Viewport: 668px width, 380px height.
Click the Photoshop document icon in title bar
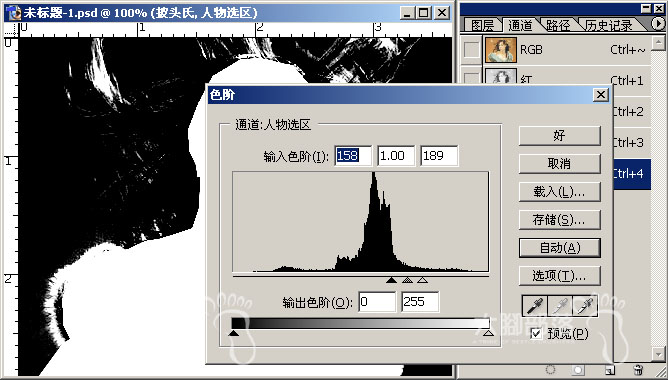pyautogui.click(x=14, y=13)
